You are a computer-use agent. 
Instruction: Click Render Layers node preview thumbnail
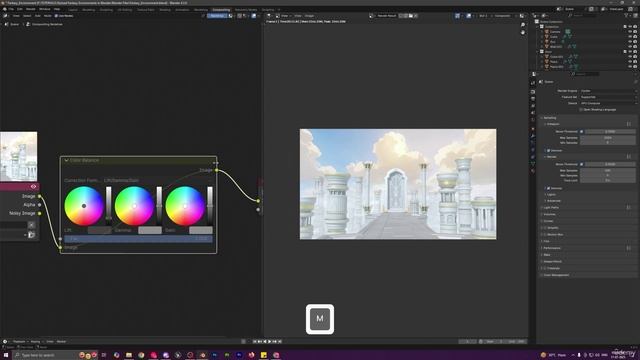pos(18,156)
